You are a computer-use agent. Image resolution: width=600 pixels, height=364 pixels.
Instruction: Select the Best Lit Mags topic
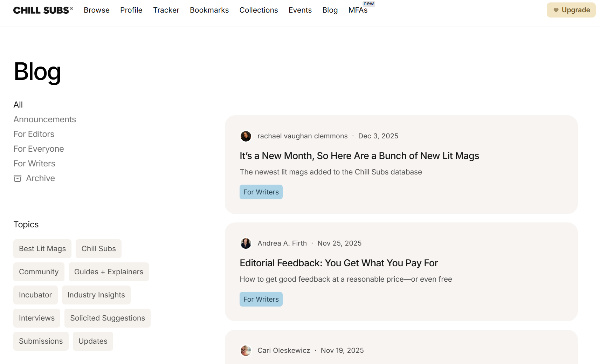pyautogui.click(x=42, y=249)
